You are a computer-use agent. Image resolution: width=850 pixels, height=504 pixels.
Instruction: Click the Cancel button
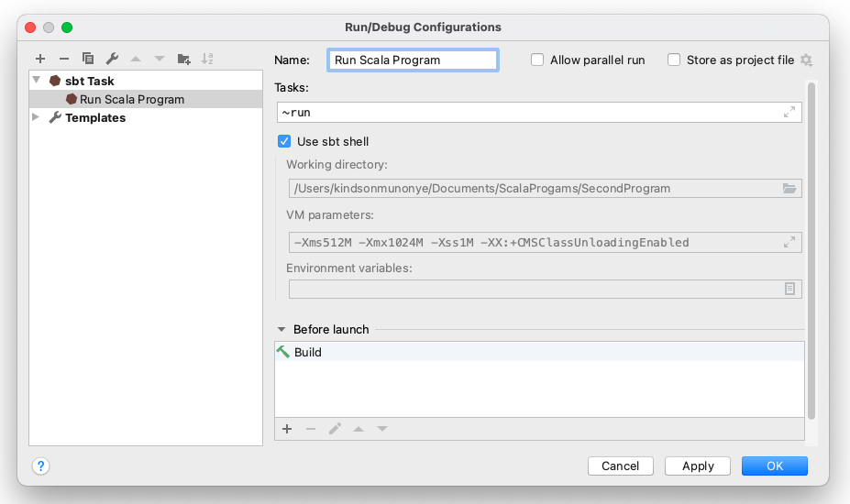(621, 466)
